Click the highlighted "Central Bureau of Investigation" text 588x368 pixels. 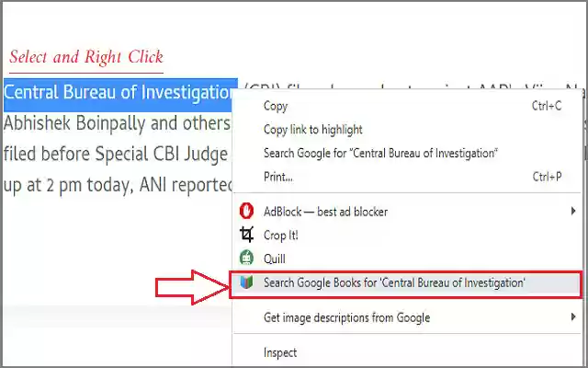click(x=120, y=93)
